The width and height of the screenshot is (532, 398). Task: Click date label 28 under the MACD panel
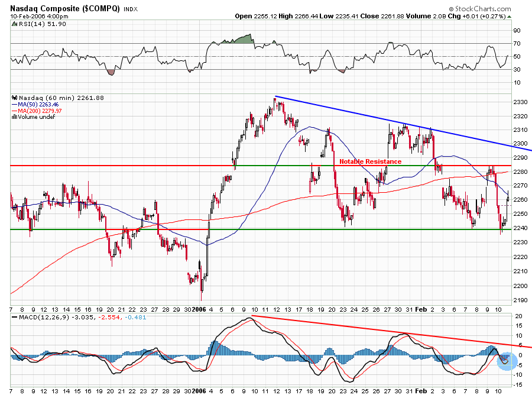pyautogui.click(x=166, y=391)
